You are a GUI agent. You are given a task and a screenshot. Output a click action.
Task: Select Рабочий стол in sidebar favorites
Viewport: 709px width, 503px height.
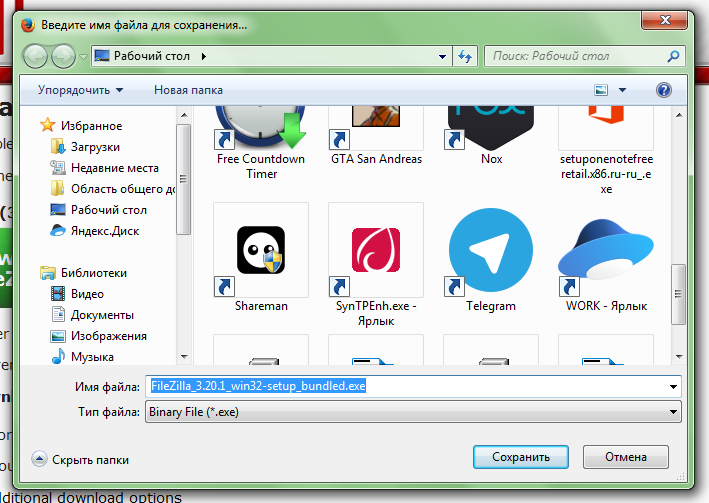pyautogui.click(x=99, y=210)
